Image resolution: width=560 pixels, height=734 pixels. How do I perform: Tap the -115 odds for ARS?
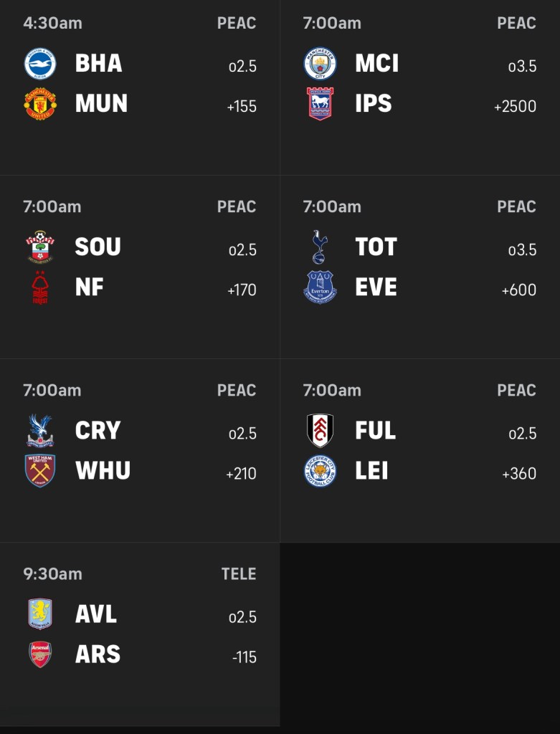coord(244,657)
